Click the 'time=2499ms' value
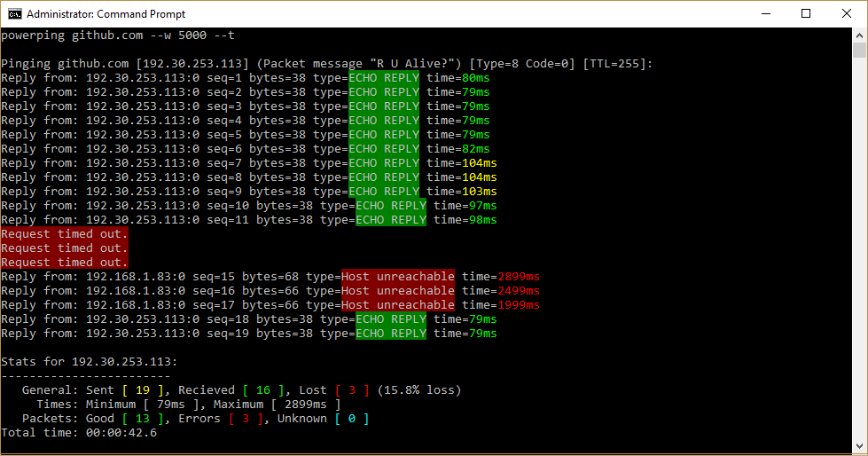 coord(500,291)
